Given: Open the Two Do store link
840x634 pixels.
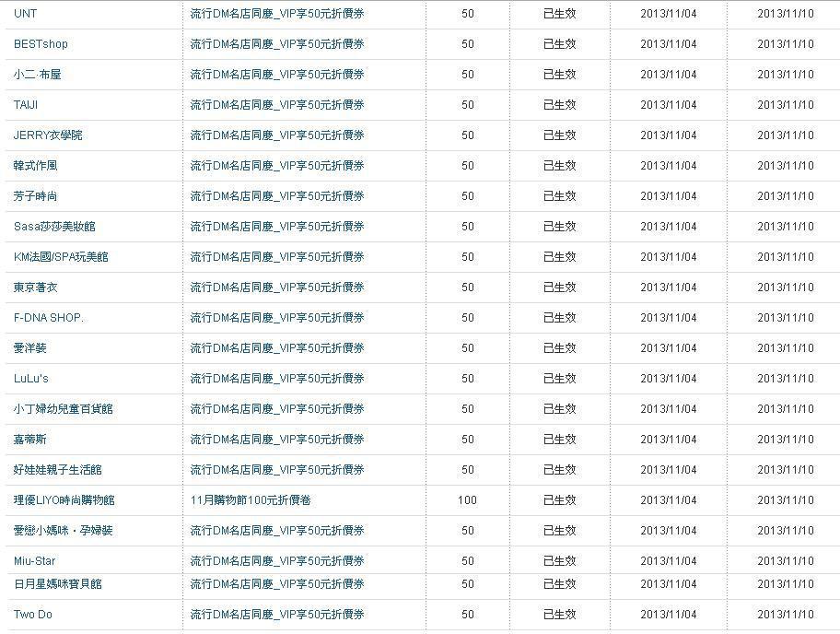Looking at the screenshot, I should (33, 614).
